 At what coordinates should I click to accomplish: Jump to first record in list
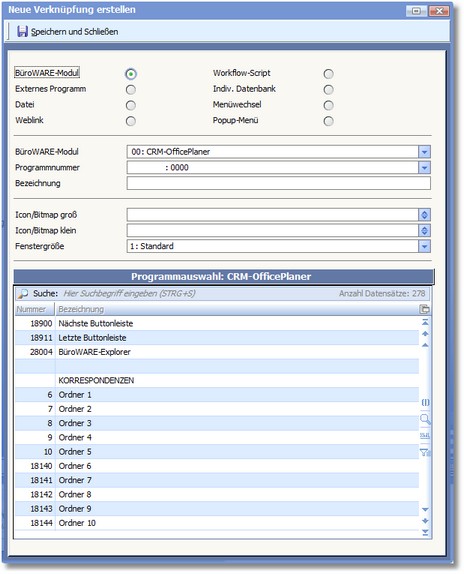pos(425,323)
